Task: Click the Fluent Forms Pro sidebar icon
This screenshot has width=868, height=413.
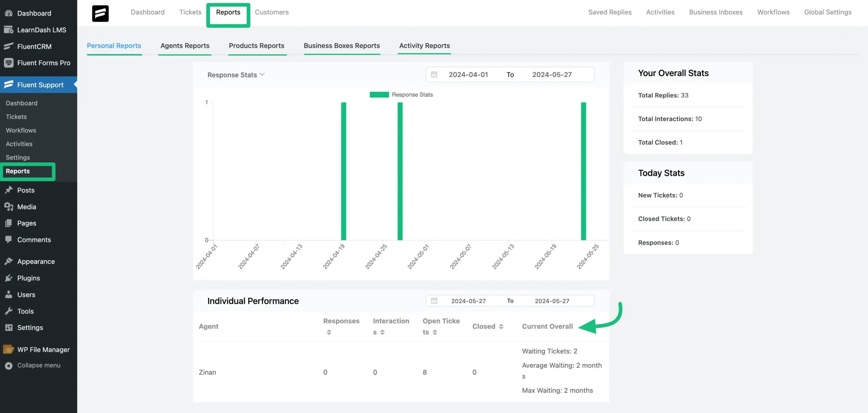Action: click(9, 63)
